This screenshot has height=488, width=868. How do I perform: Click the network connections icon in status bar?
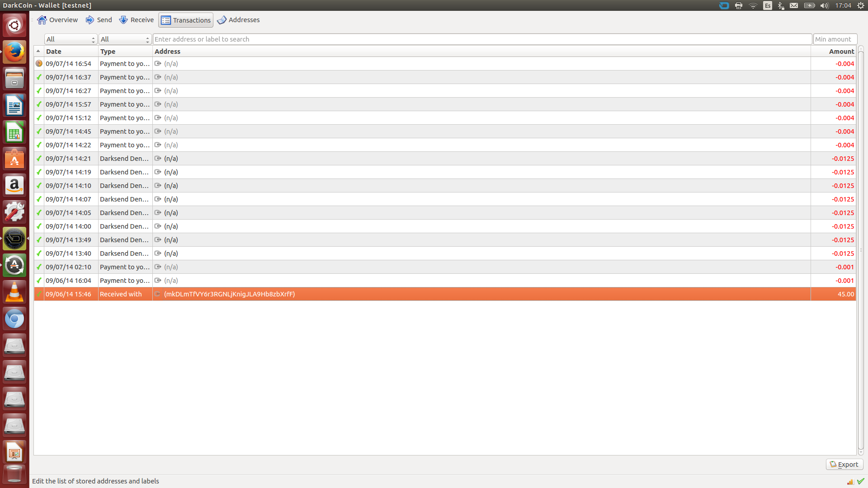click(850, 482)
